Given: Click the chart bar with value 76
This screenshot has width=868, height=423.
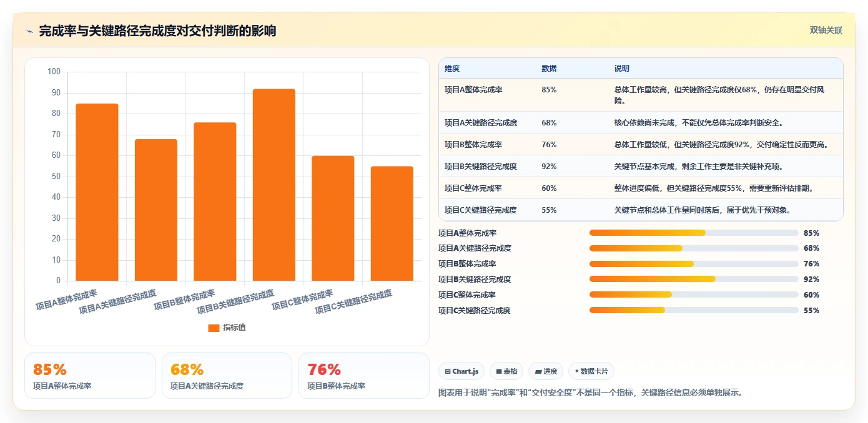Looking at the screenshot, I should [x=215, y=202].
